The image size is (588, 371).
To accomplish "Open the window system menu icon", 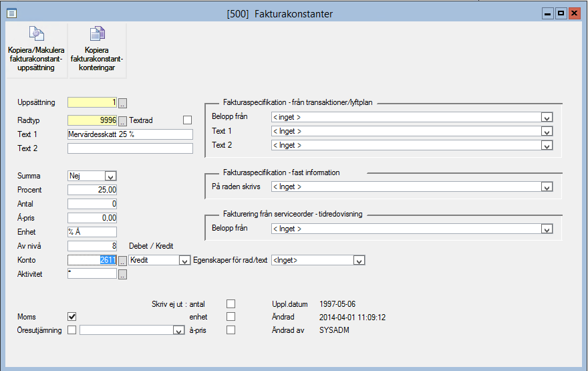I will point(11,13).
